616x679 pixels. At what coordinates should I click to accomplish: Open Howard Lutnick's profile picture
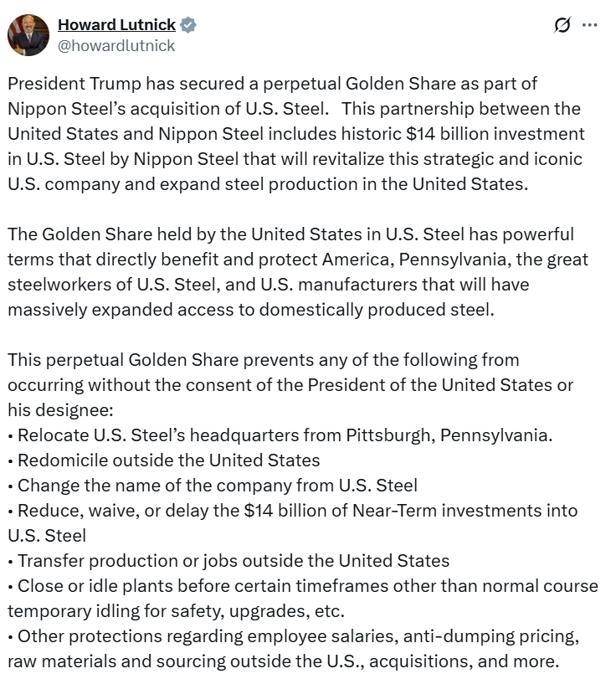point(28,34)
